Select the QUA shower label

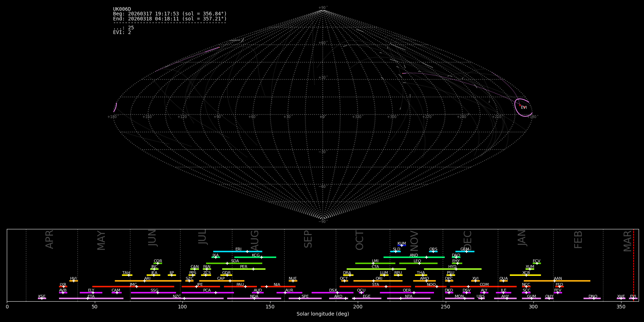coord(504,278)
